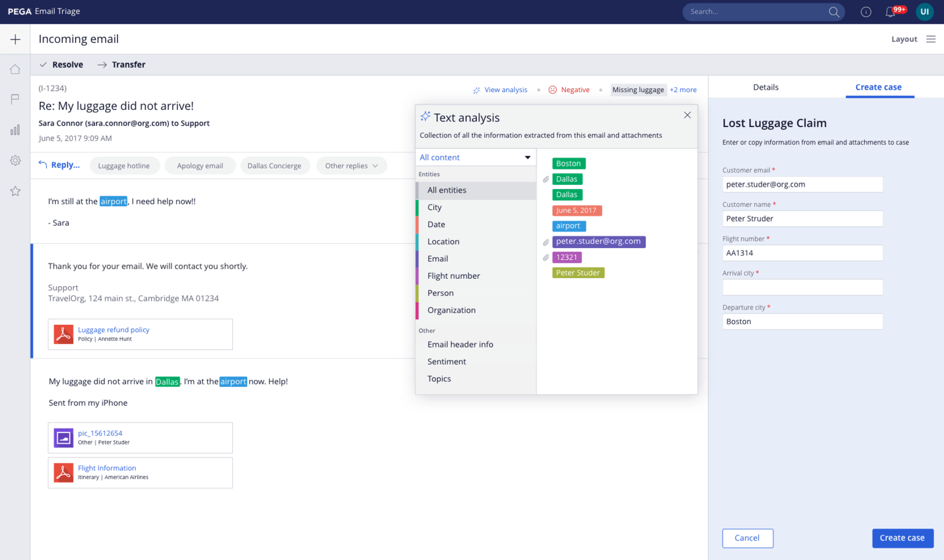Click the plus icon in left sidebar

pyautogui.click(x=15, y=39)
